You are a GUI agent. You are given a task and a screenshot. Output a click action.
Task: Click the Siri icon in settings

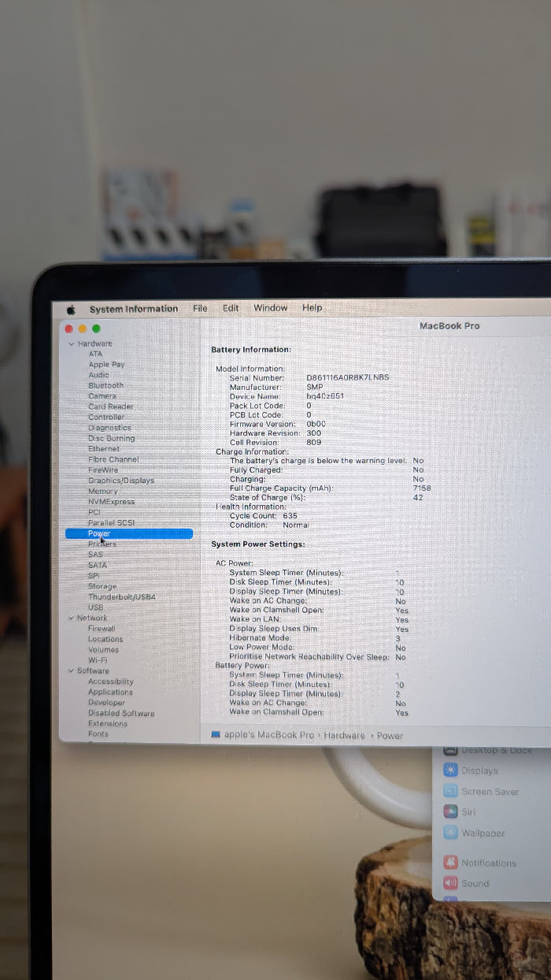(450, 811)
